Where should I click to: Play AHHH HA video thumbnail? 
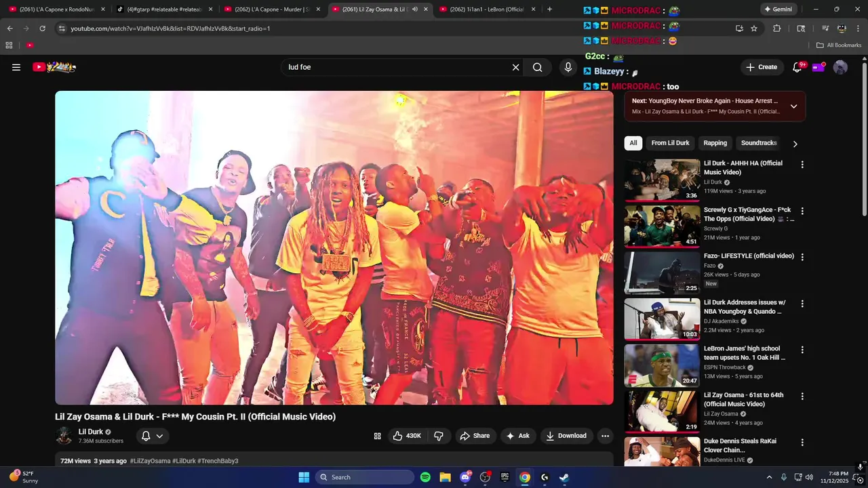click(662, 180)
